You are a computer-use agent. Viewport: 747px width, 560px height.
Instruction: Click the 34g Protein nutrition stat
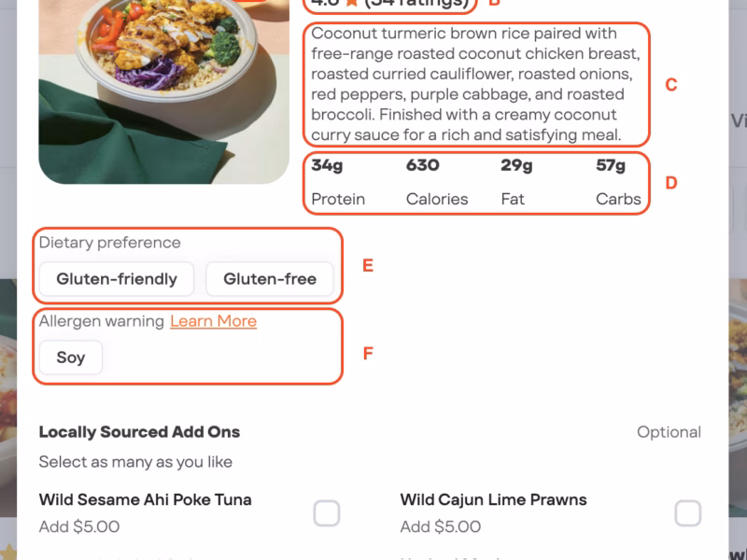[337, 182]
